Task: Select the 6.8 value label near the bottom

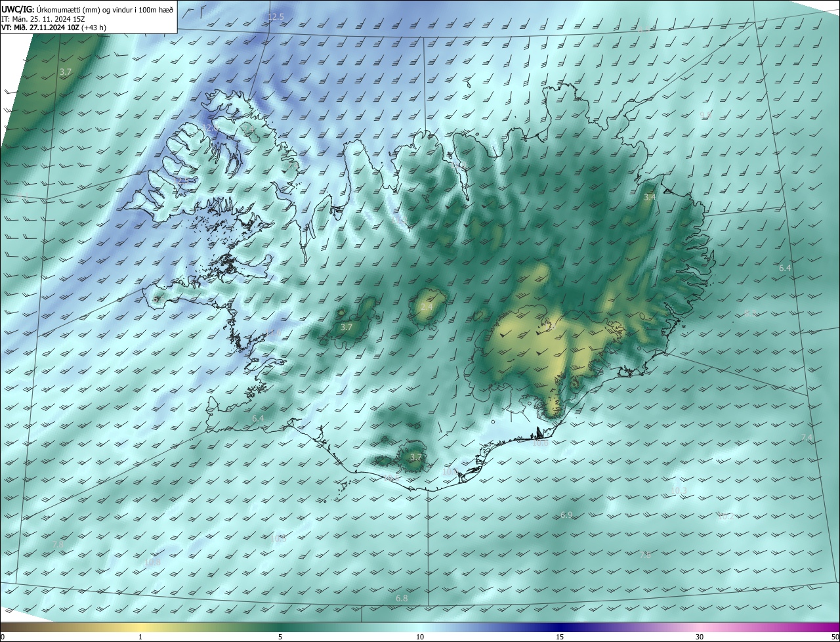Action: point(402,598)
